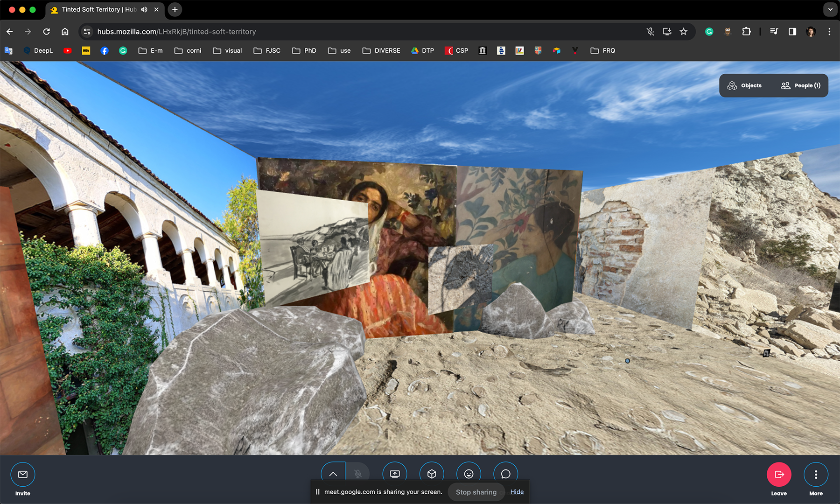Open the FJSC bookmarks folder
The image size is (840, 504).
267,50
